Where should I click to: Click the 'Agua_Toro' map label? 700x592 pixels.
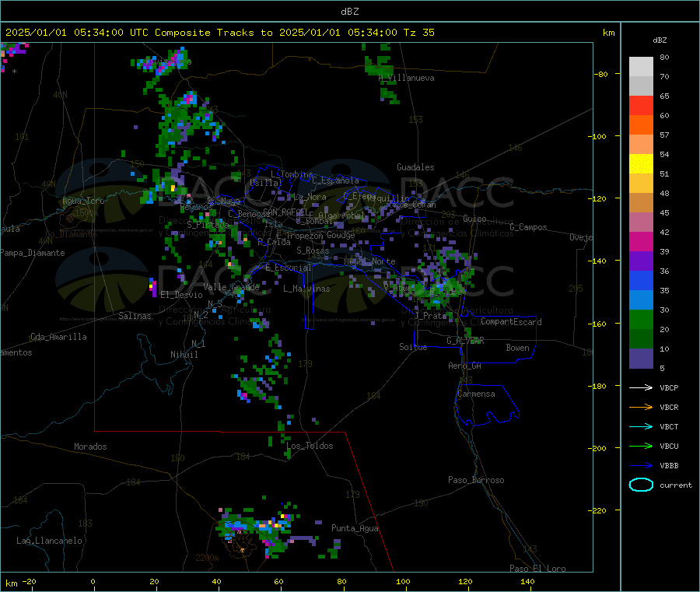pos(83,201)
